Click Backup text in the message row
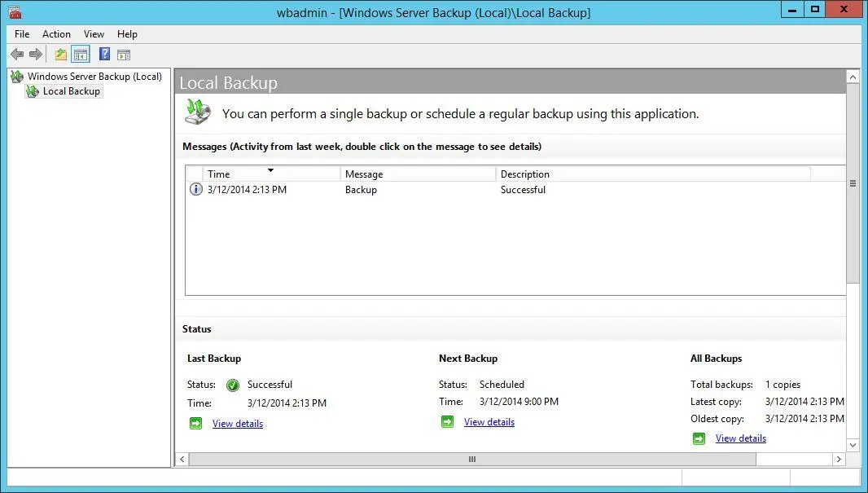The image size is (868, 493). [361, 189]
